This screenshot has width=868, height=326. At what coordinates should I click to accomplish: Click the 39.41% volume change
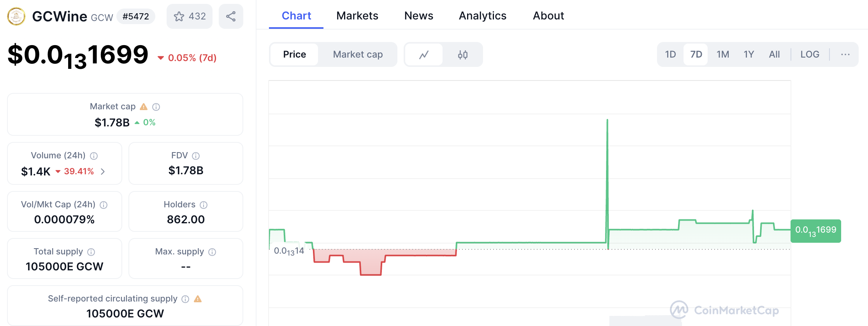(x=75, y=171)
